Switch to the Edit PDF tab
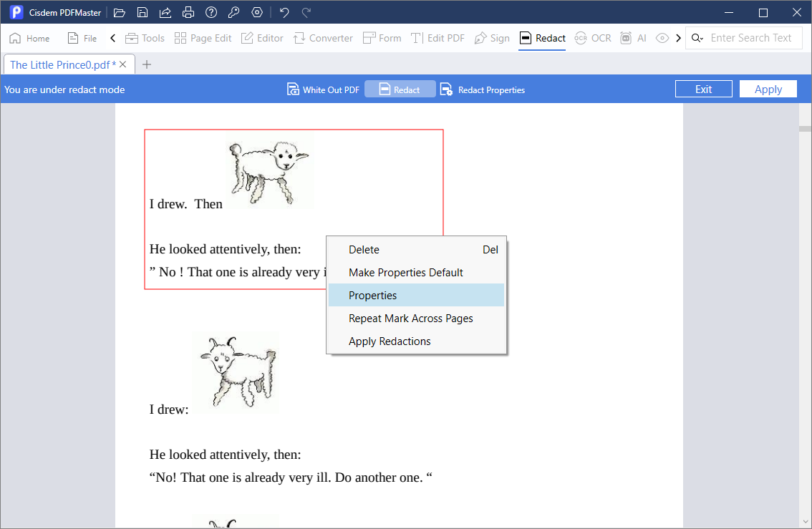 pos(438,39)
